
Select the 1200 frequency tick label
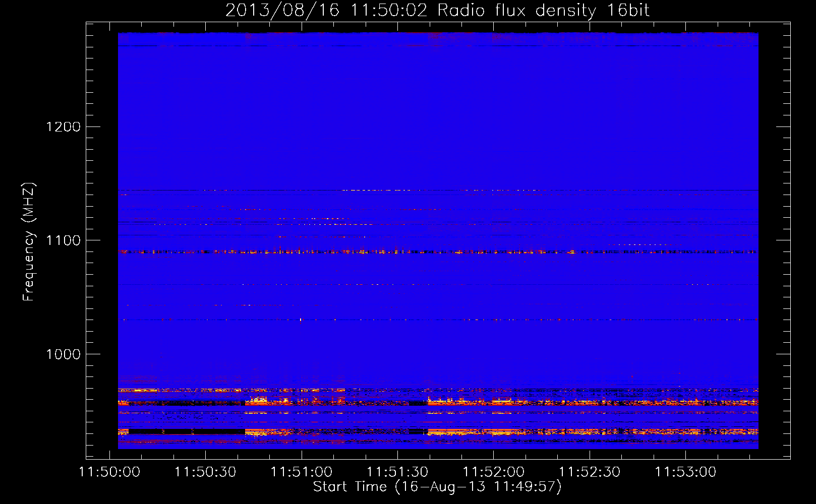[x=64, y=127]
